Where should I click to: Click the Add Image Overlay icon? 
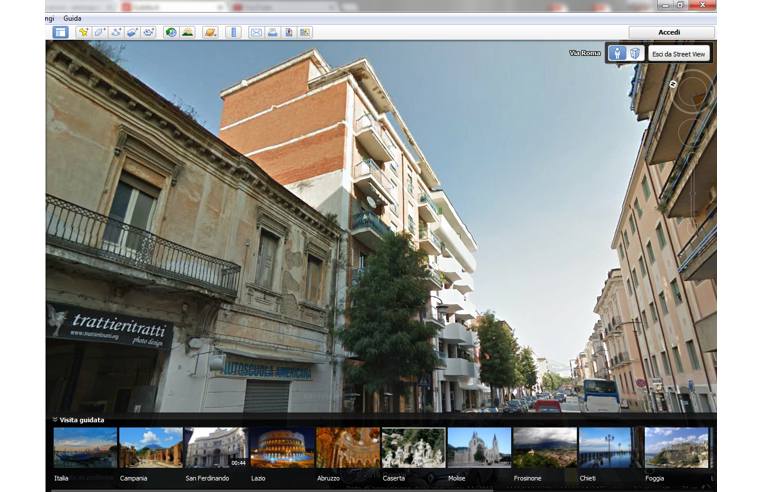click(132, 32)
